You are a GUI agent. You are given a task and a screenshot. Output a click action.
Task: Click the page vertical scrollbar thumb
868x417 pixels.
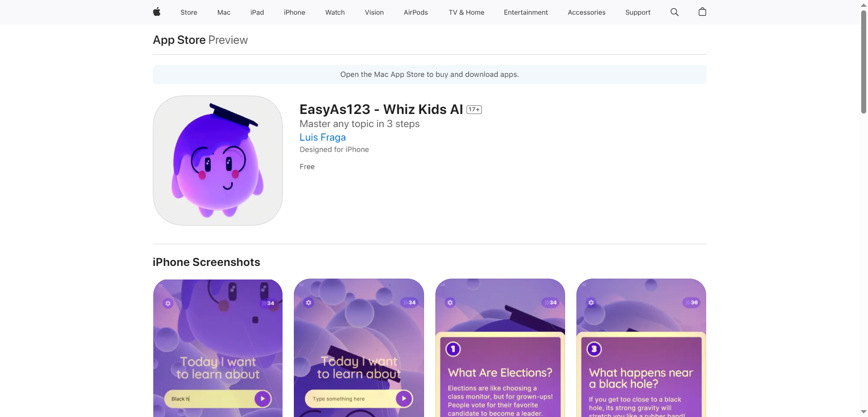pos(863,61)
